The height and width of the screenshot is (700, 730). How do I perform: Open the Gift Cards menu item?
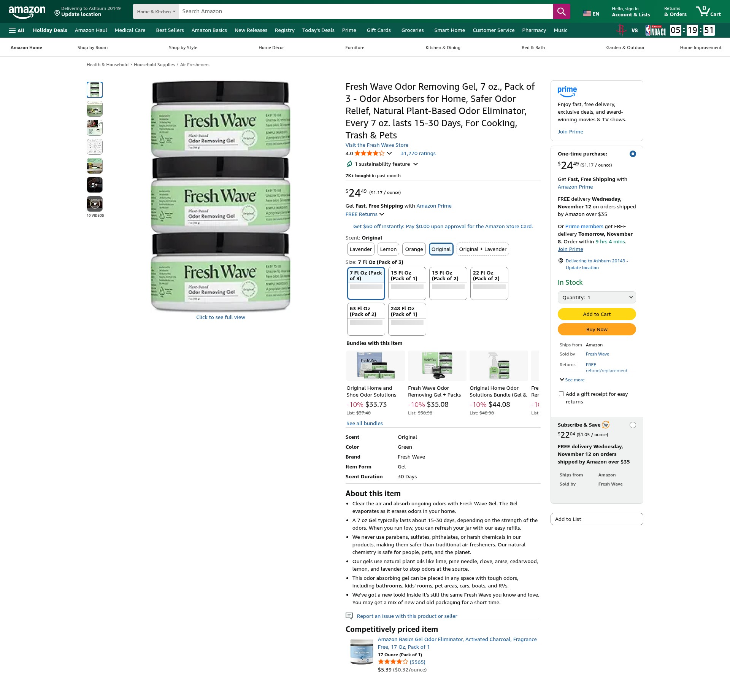click(x=379, y=30)
